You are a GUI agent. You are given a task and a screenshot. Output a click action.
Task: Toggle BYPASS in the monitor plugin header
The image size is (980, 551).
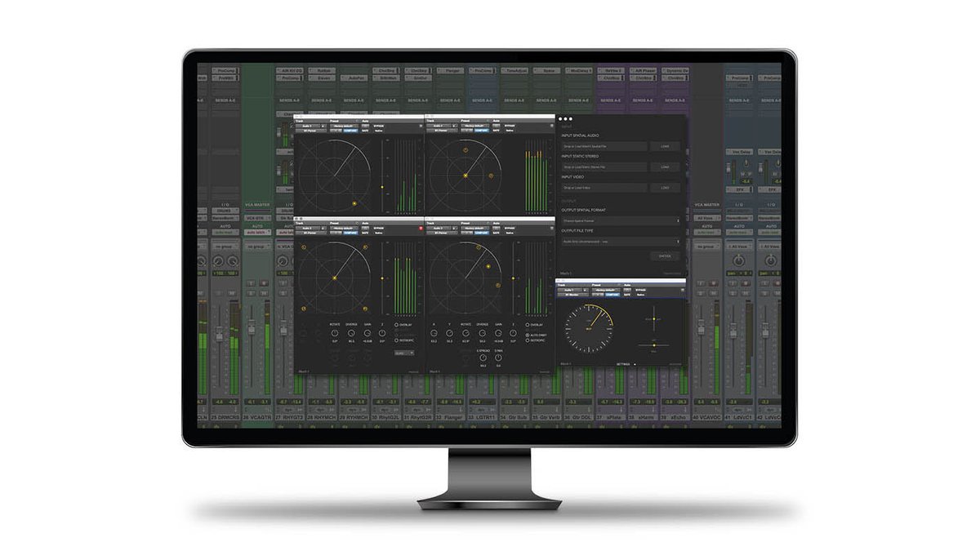pyautogui.click(x=639, y=290)
